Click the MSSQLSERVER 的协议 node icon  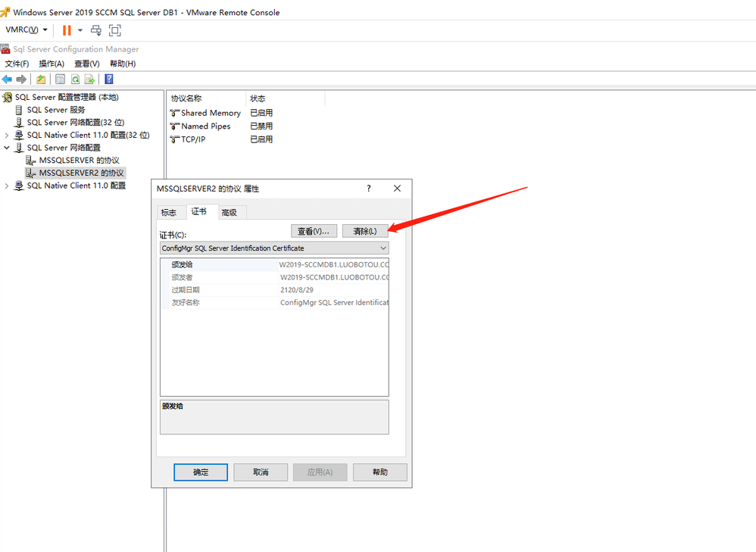tap(31, 160)
